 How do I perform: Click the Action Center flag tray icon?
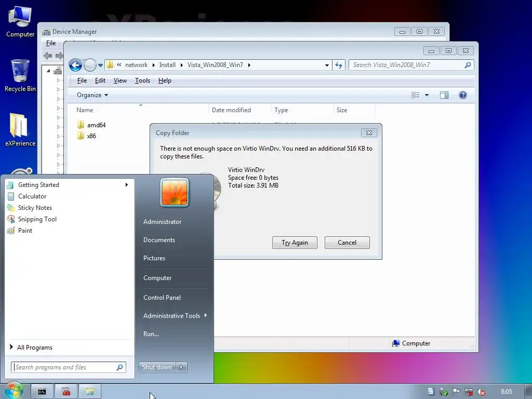[456, 392]
